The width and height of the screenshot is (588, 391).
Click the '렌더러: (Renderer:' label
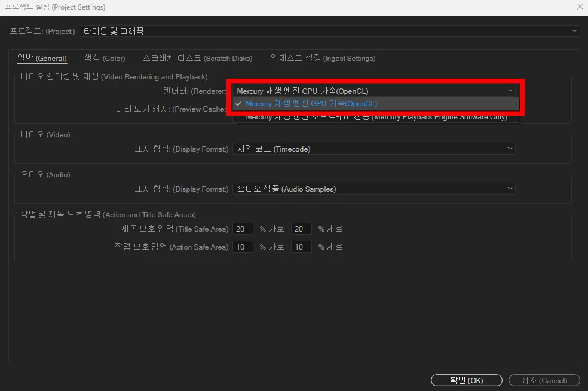click(195, 91)
